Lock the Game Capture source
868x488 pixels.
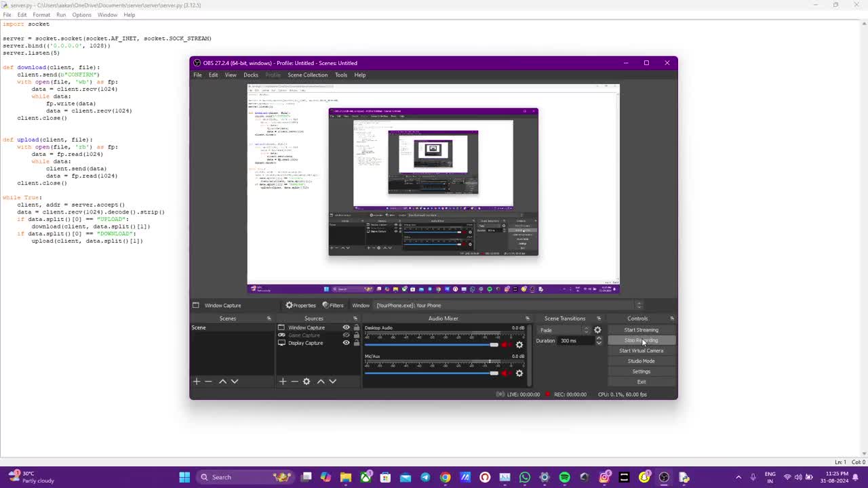[356, 335]
